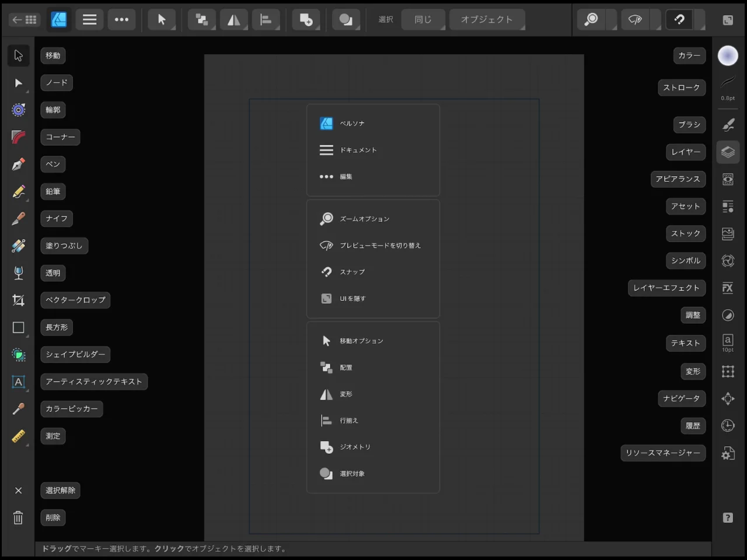
Task: Click the trash delete button
Action: [x=19, y=518]
